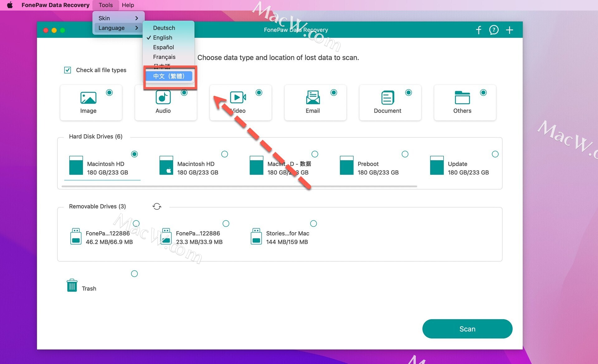Toggle the Video type radio button
Image resolution: width=598 pixels, height=364 pixels.
click(259, 92)
